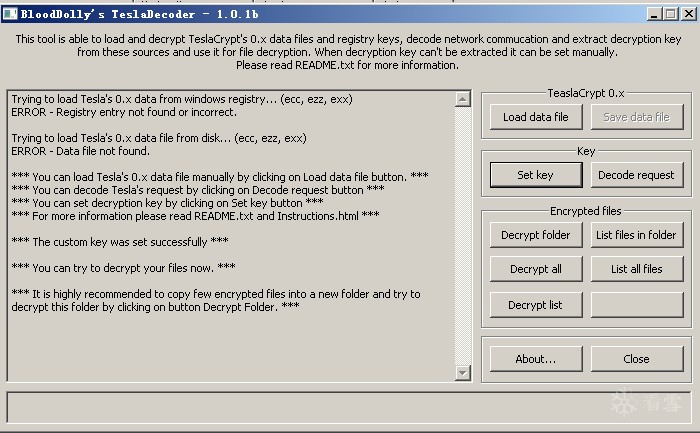
Task: Click log line 'ERROR - Data file not found.'
Action: tap(80, 151)
